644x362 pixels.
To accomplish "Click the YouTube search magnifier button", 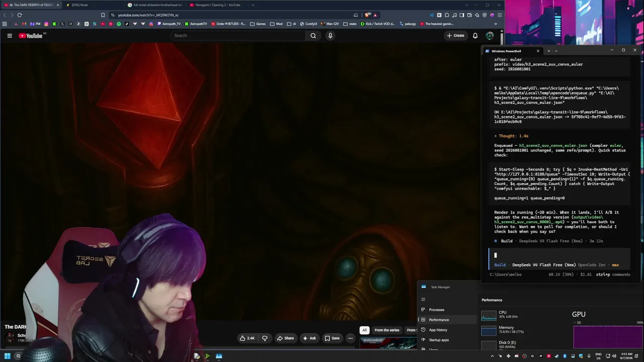I will pyautogui.click(x=313, y=36).
